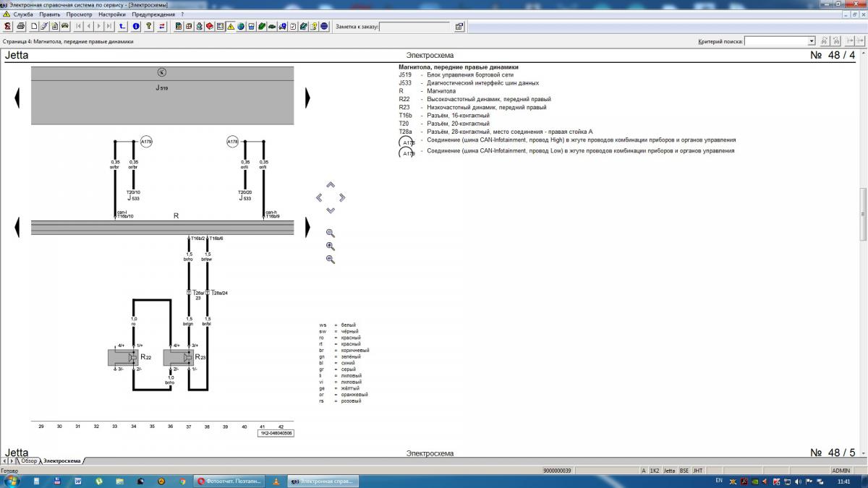The image size is (868, 488).
Task: Click legend row 'R23 - Низкочастотный динамик'
Action: [x=472, y=107]
